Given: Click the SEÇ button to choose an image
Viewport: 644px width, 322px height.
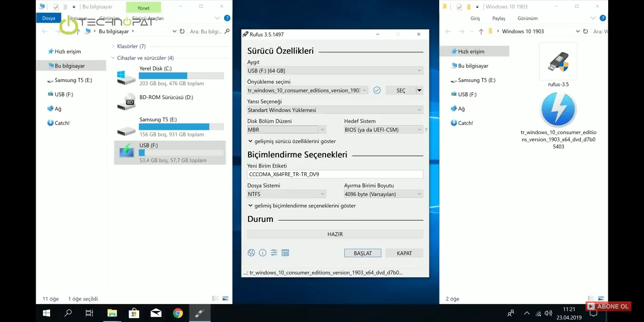Looking at the screenshot, I should [401, 90].
